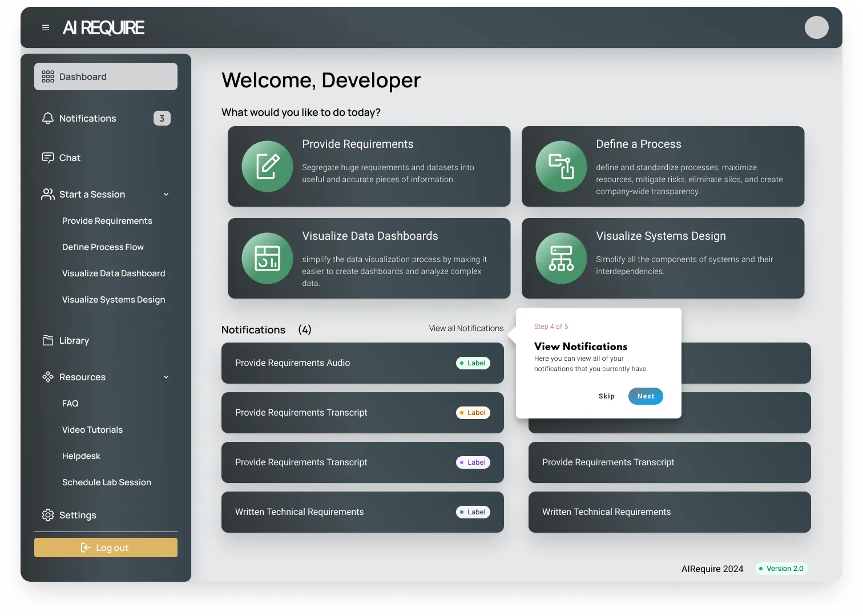This screenshot has width=863, height=616.
Task: Click the log out arrow icon
Action: tap(86, 547)
